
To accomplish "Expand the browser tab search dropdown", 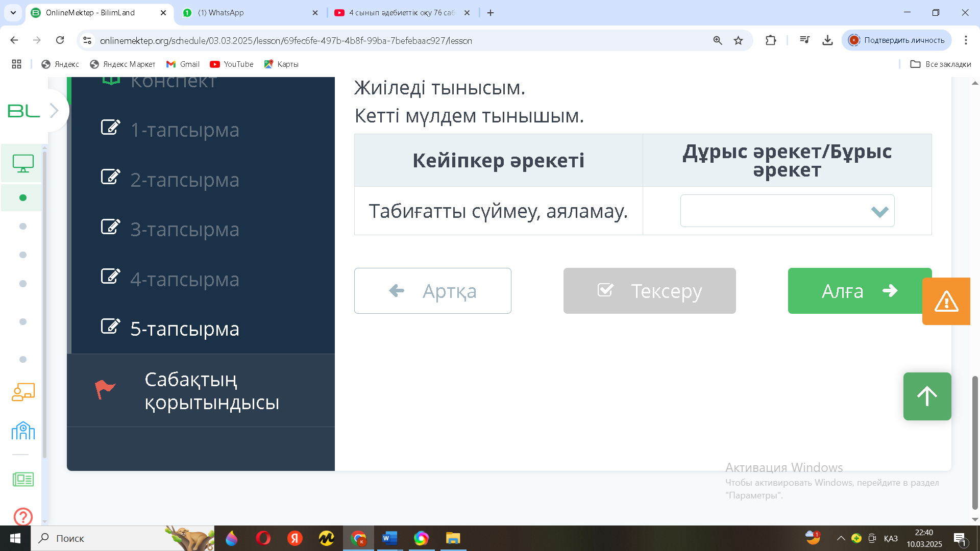I will (x=13, y=12).
